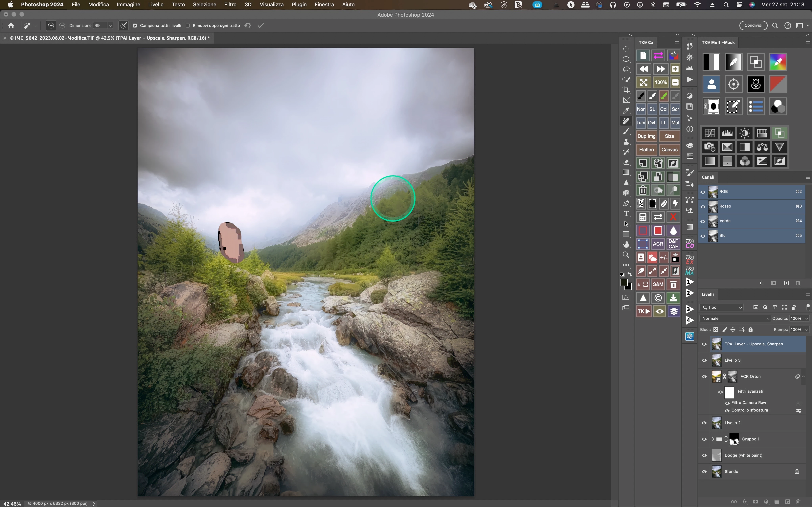Select the Zoom tool in toolbar
The width and height of the screenshot is (812, 507).
[x=626, y=255]
